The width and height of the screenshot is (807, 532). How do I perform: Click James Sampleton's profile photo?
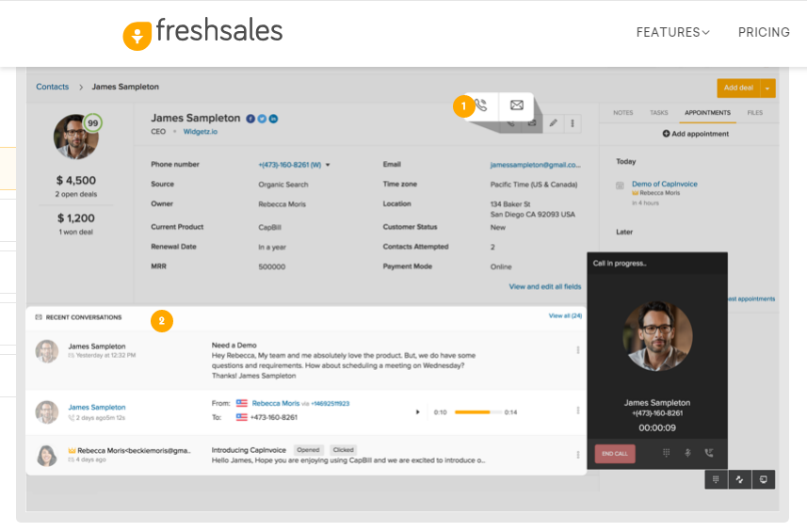75,137
